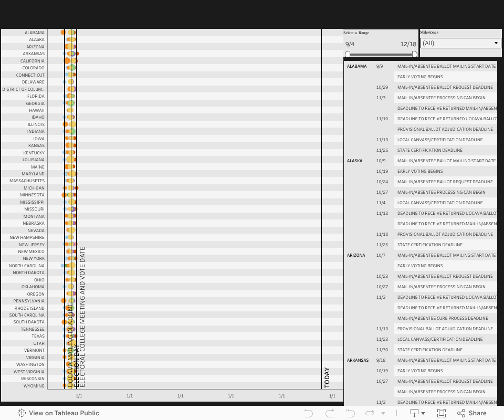Select FLORIDA label on chart axis
The width and height of the screenshot is (504, 420).
point(36,96)
